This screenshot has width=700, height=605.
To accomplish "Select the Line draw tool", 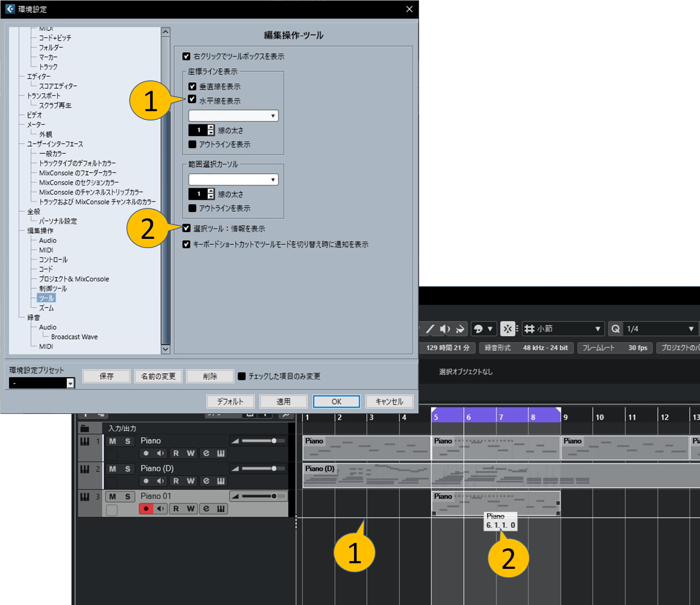I will point(430,329).
